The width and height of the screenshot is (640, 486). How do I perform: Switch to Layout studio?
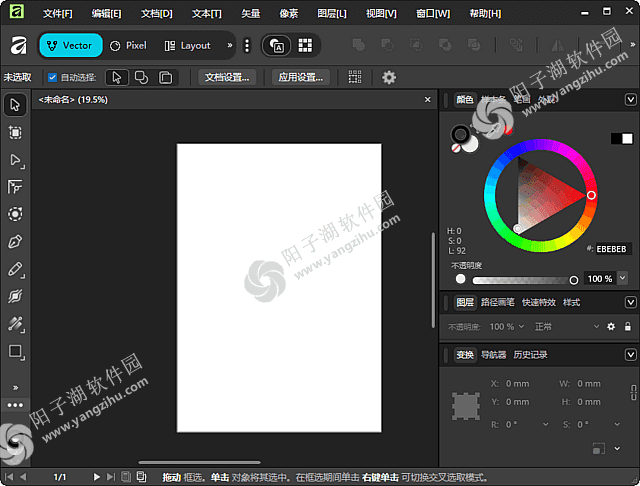click(188, 45)
